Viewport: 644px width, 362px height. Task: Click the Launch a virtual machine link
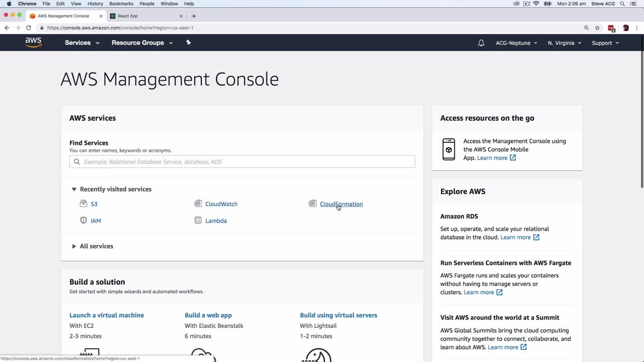point(107,315)
